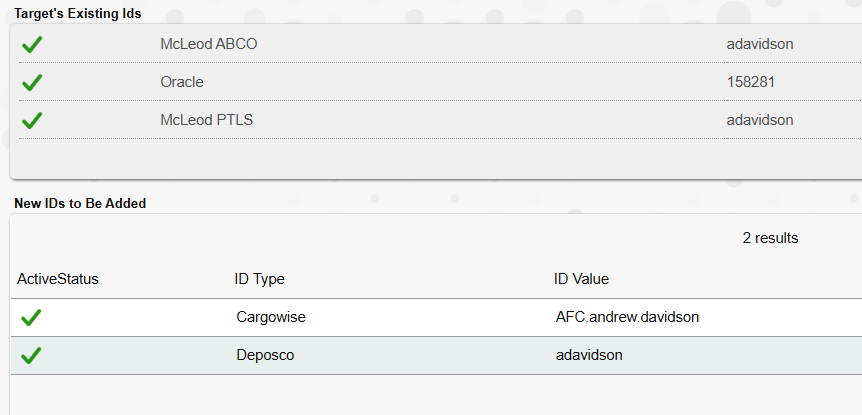Click the adavidson value for McLeod PTLS
This screenshot has height=415, width=862.
point(760,120)
